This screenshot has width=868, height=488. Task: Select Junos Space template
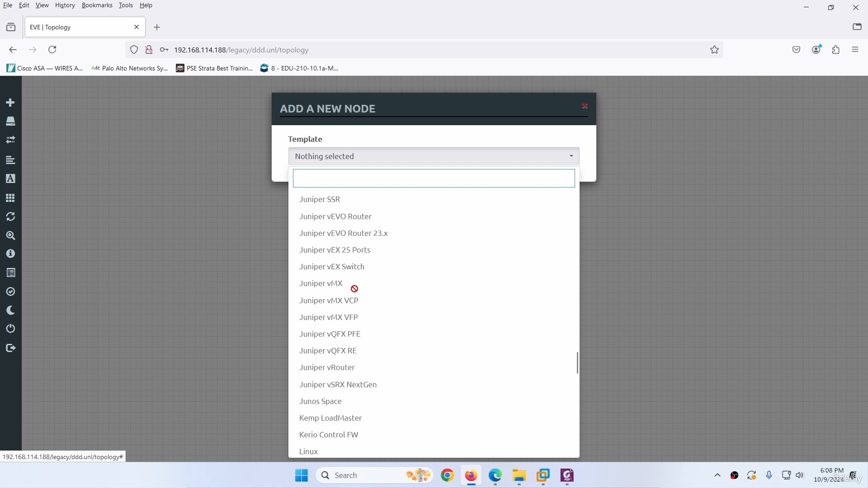point(434,401)
